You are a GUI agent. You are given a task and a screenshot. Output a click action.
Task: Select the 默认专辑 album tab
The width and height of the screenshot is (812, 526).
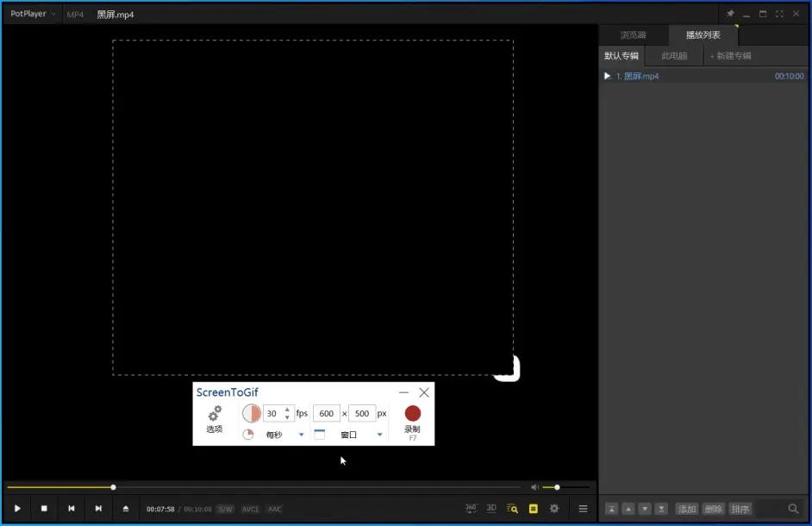pos(621,56)
